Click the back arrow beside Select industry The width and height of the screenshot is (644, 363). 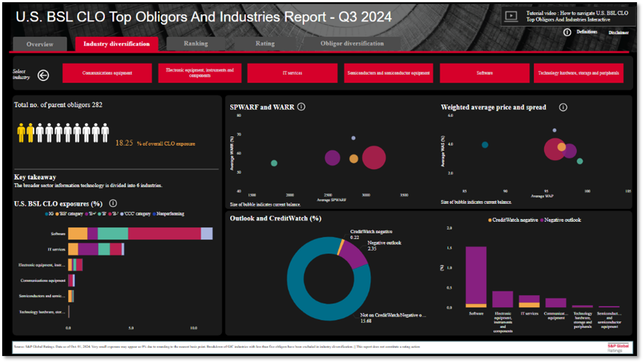click(43, 75)
